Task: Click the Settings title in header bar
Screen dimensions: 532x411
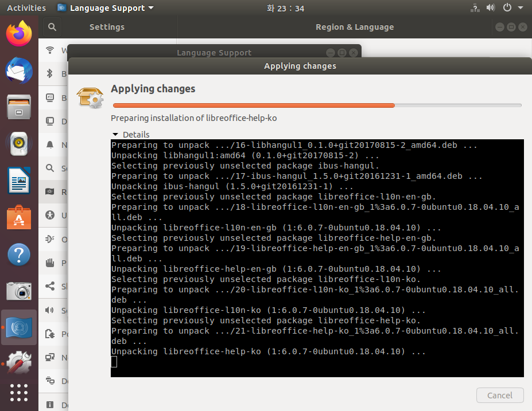Action: point(107,27)
